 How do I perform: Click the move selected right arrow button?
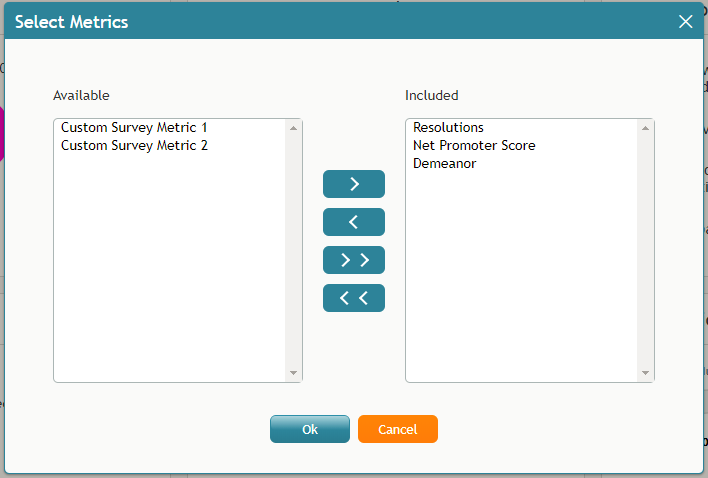pyautogui.click(x=354, y=184)
